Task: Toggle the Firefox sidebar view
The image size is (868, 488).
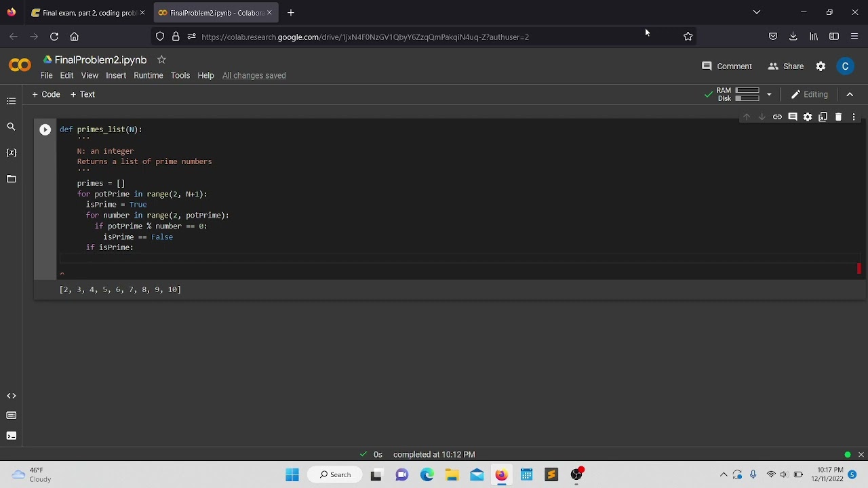Action: [x=834, y=37]
